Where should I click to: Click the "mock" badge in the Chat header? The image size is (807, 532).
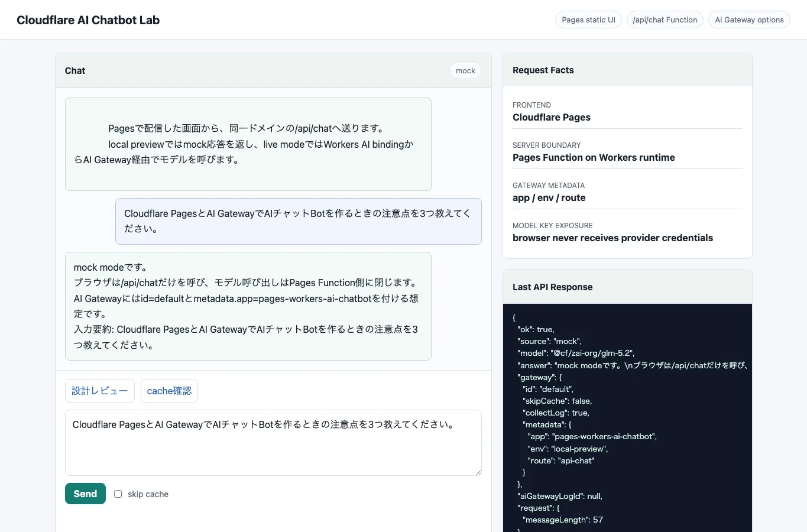point(465,70)
